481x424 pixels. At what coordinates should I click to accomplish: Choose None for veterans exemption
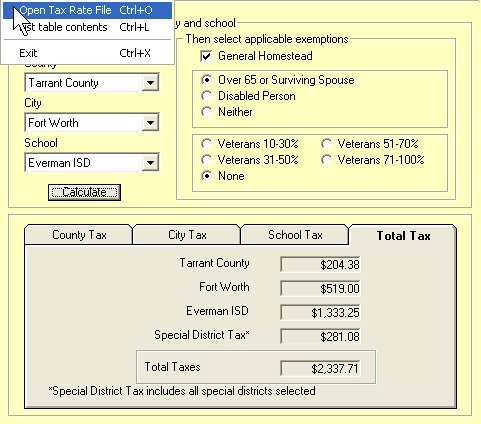(x=207, y=176)
